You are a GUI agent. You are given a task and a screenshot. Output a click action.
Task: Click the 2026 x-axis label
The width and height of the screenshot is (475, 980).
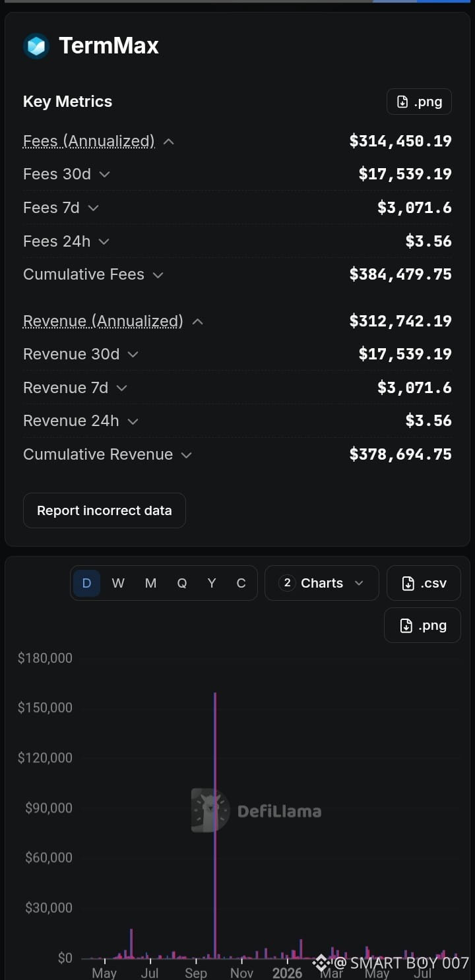288,973
